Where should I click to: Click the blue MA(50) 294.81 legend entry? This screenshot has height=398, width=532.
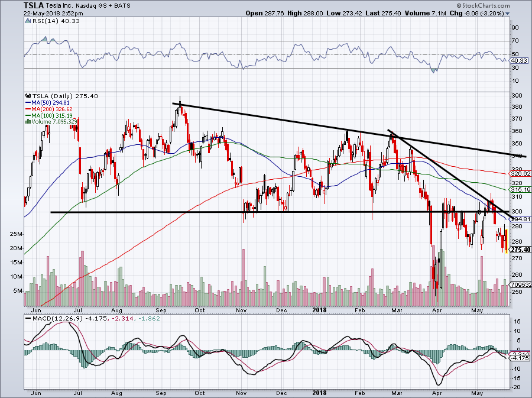47,102
